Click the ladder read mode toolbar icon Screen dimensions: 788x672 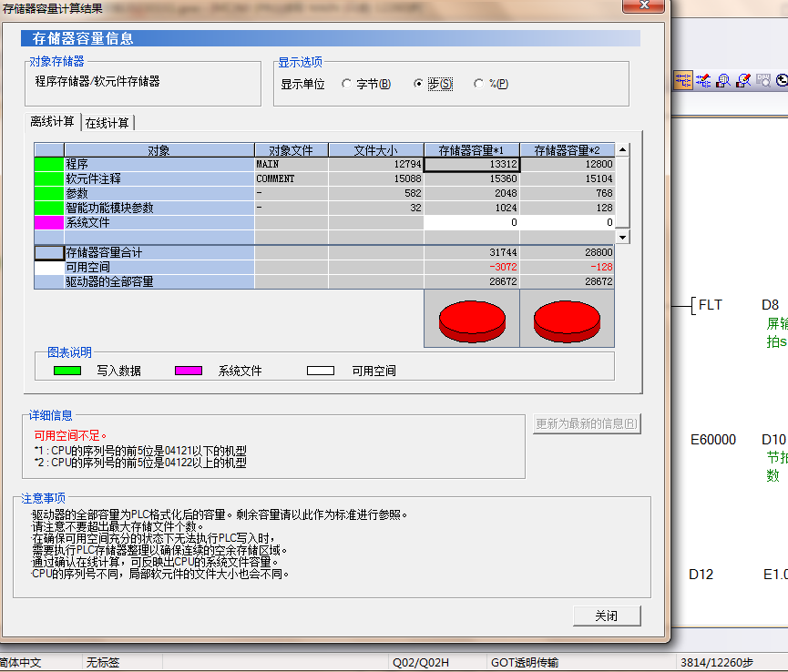point(683,80)
